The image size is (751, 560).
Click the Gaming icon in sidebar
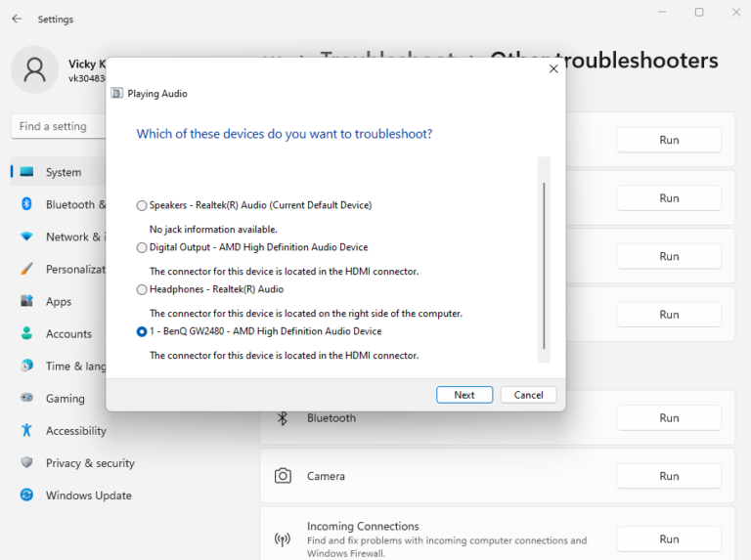point(26,399)
